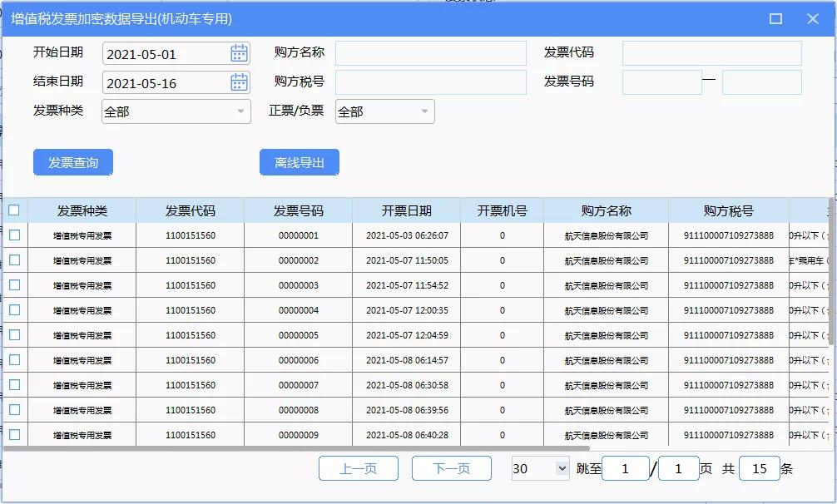837x504 pixels.
Task: Check the checkbox for invoice number 00000001
Action: pos(13,235)
